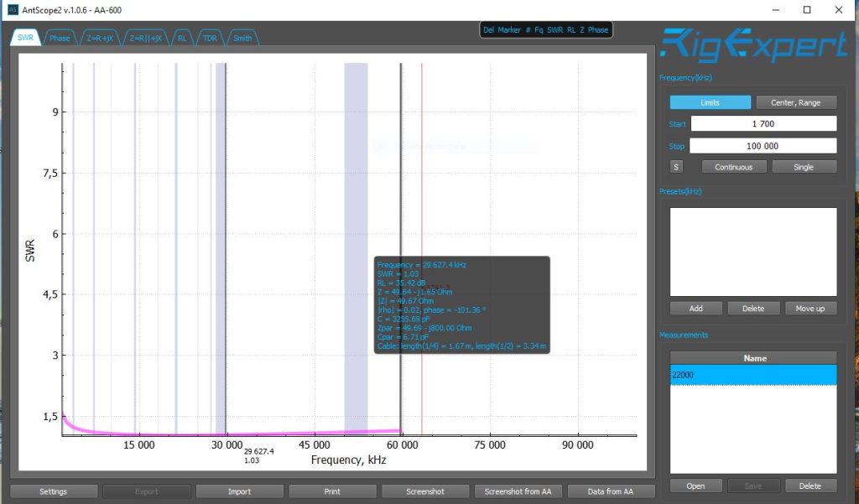Click the '30 000' frequency axis label
The width and height of the screenshot is (859, 504).
coord(226,444)
